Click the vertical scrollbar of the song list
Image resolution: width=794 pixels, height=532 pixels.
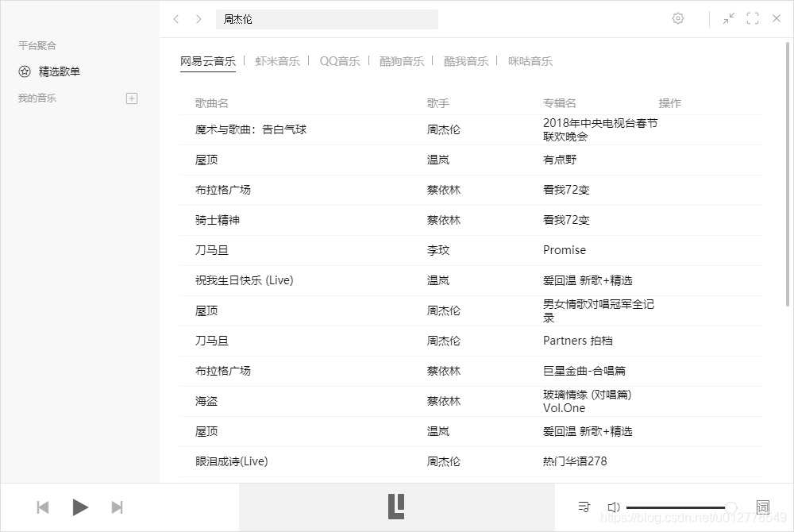click(788, 175)
